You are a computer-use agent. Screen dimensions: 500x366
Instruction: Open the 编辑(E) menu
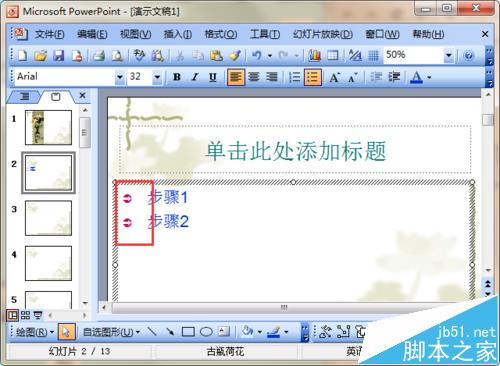click(x=92, y=34)
